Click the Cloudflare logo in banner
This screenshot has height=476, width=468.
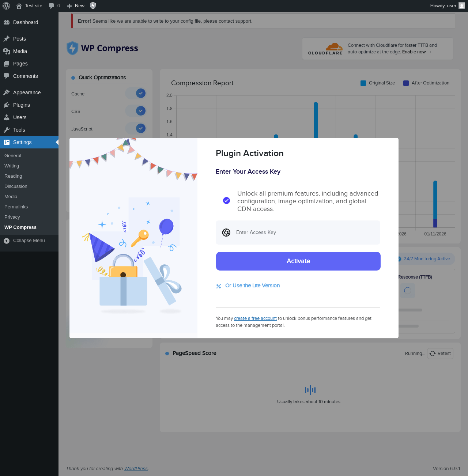tap(325, 49)
